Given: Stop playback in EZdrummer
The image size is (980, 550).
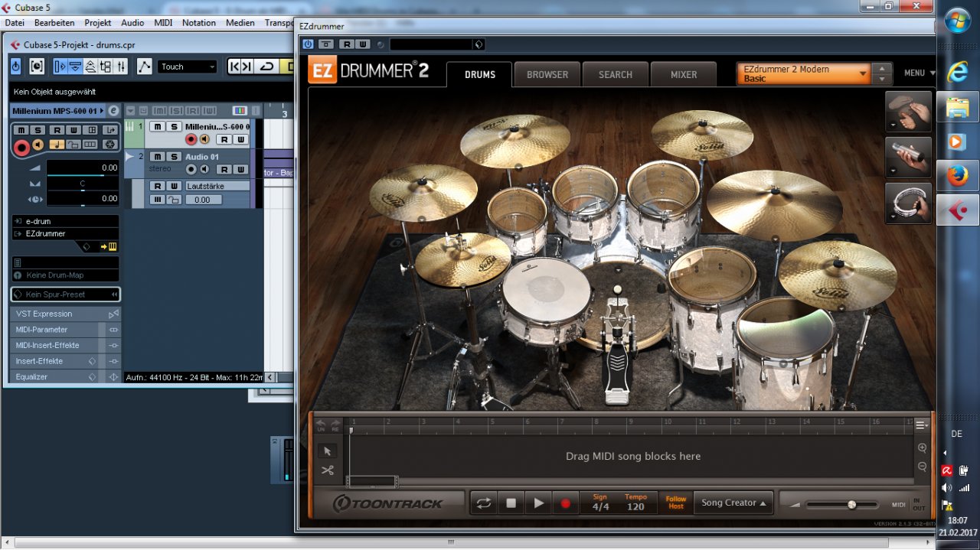Looking at the screenshot, I should pos(511,503).
